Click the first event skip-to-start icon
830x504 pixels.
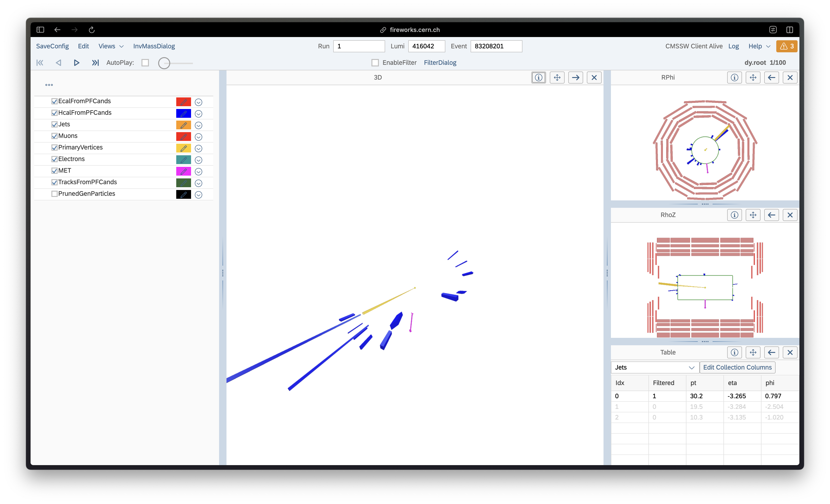click(40, 62)
